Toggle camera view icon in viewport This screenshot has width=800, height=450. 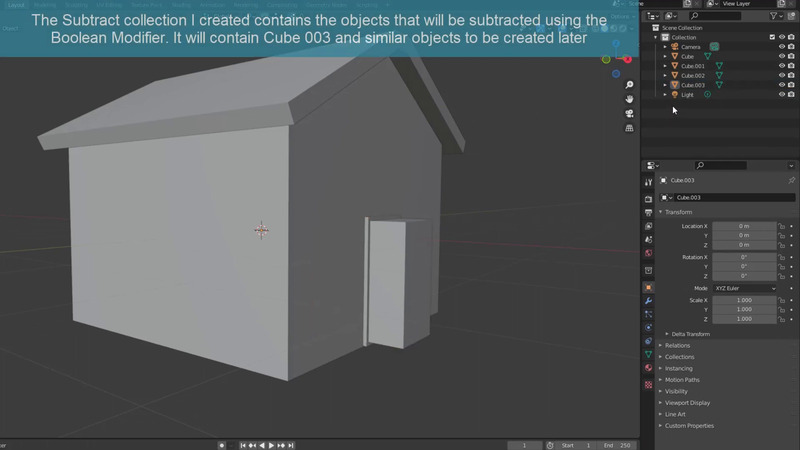click(x=630, y=113)
